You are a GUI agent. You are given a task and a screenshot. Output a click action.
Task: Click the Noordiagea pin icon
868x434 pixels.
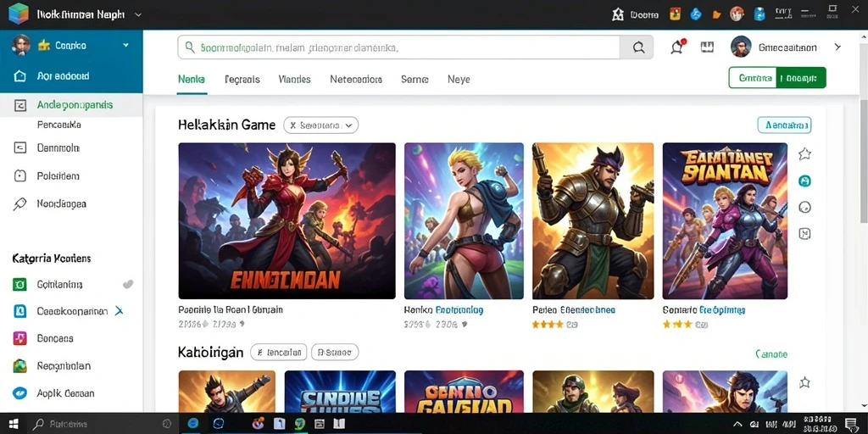pyautogui.click(x=19, y=203)
